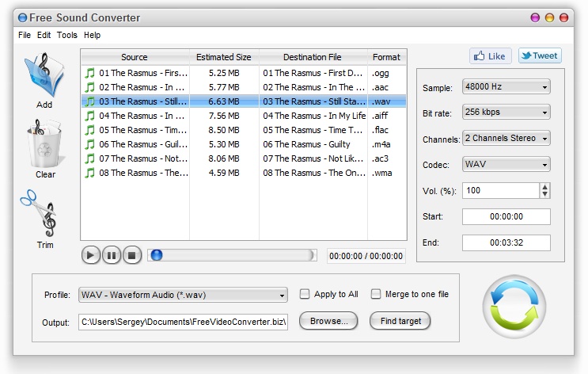
Task: Click the .wma format cell
Action: (x=381, y=173)
